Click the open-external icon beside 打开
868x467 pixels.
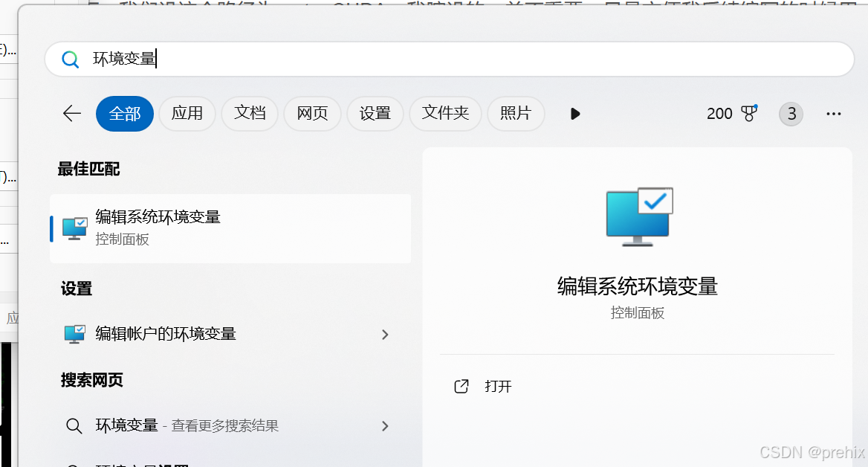tap(461, 386)
